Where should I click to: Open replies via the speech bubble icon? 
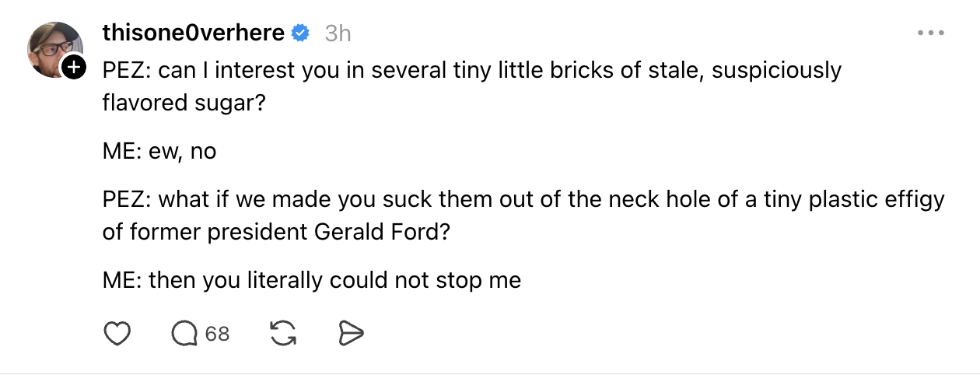tap(184, 334)
